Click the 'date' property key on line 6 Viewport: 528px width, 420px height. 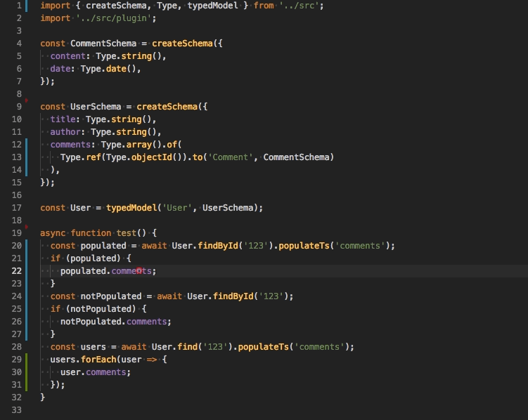click(60, 69)
